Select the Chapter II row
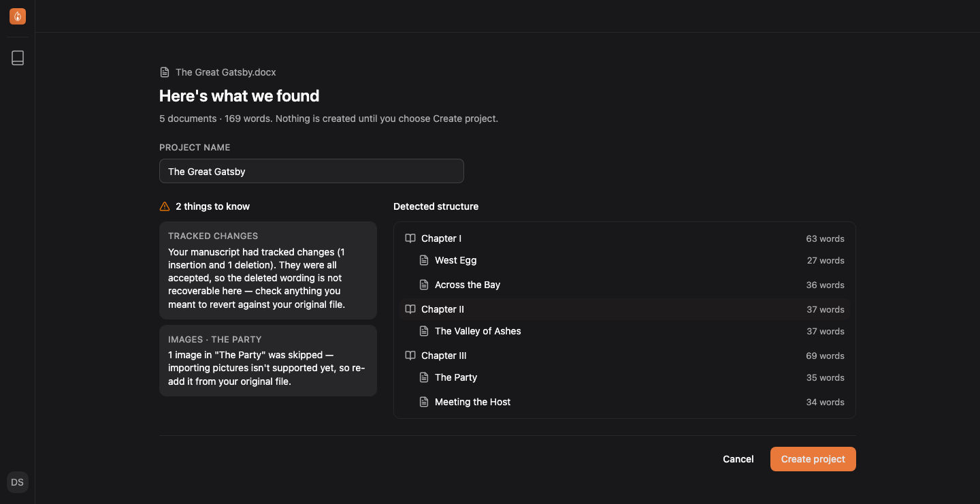 pyautogui.click(x=625, y=309)
